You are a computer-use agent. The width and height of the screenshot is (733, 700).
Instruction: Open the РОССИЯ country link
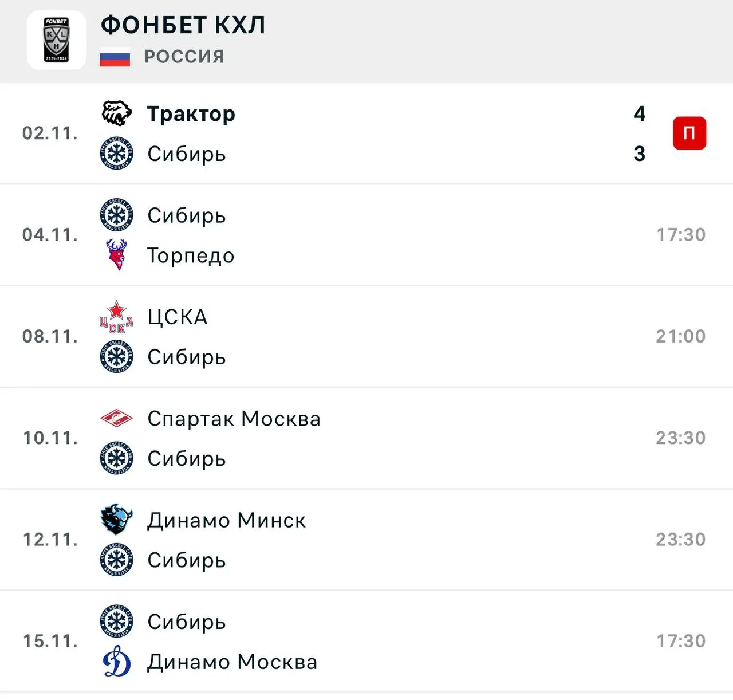(x=183, y=56)
